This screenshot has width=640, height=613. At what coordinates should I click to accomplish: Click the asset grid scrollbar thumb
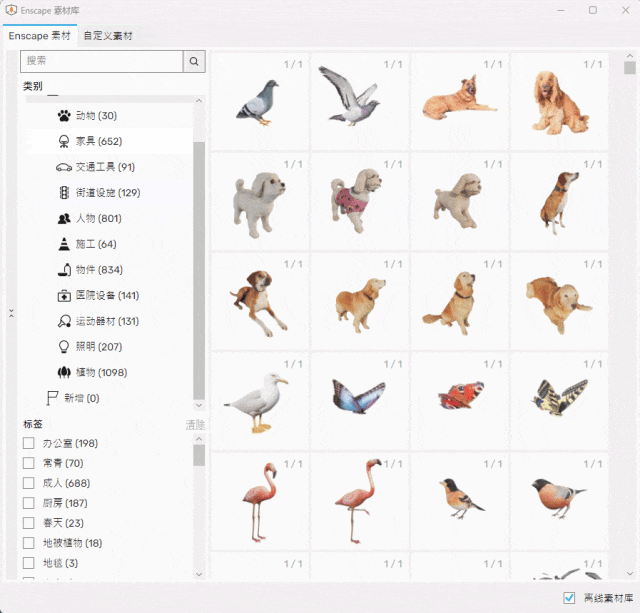coord(629,68)
